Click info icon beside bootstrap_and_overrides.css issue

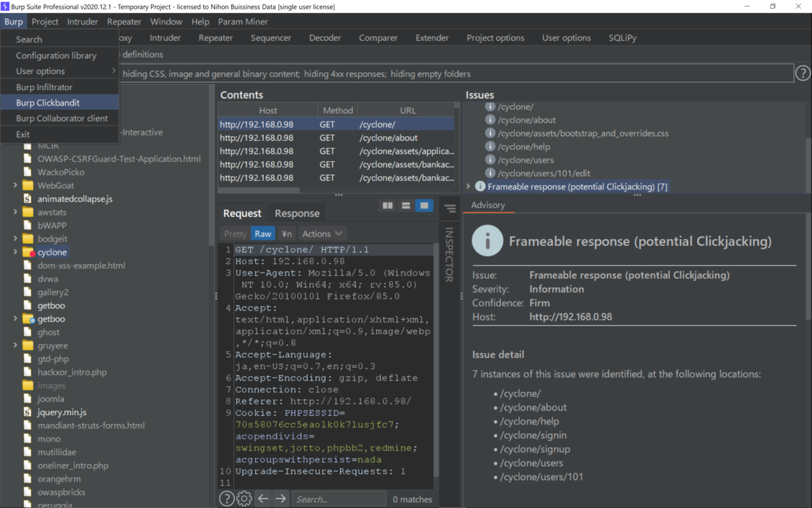(x=491, y=133)
